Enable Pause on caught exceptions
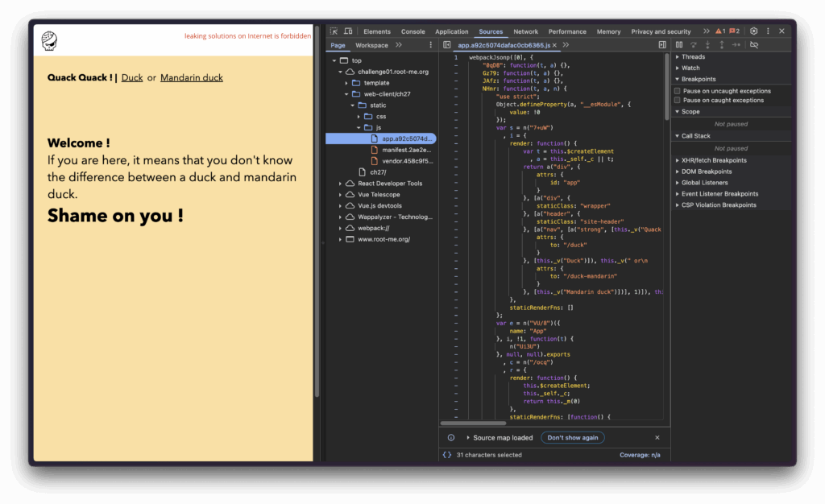This screenshot has width=825, height=504. (x=678, y=101)
